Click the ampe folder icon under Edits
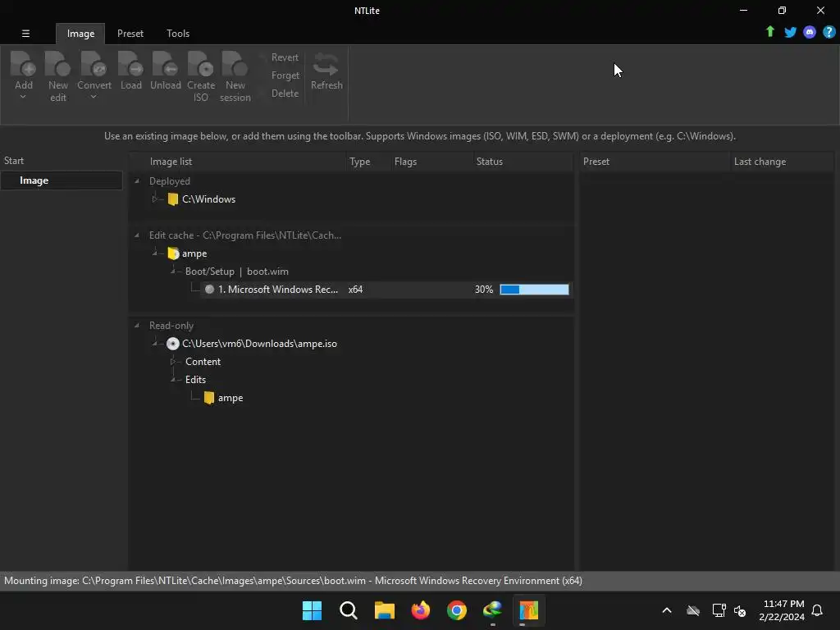 [209, 398]
